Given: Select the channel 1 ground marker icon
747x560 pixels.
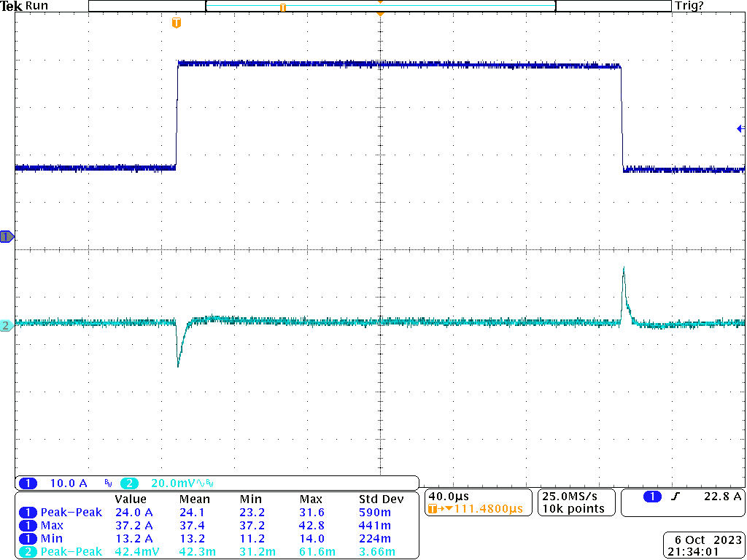Looking at the screenshot, I should click(x=6, y=236).
